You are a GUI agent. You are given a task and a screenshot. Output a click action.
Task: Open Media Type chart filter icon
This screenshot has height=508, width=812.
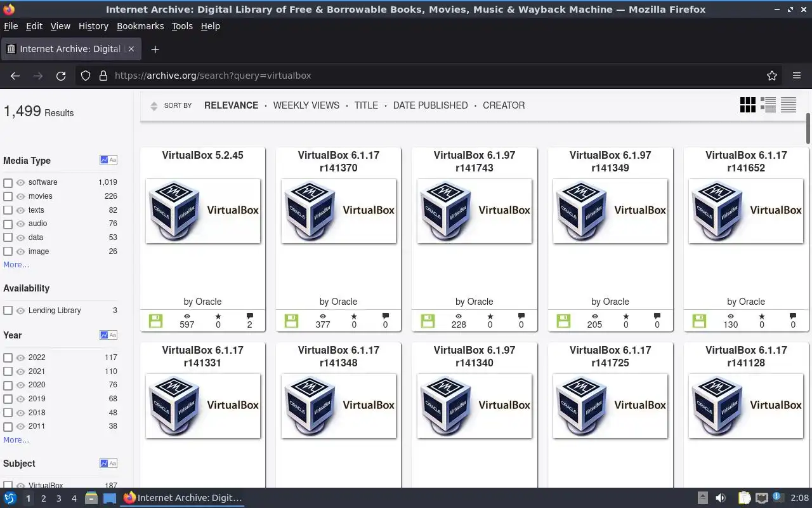(108, 160)
